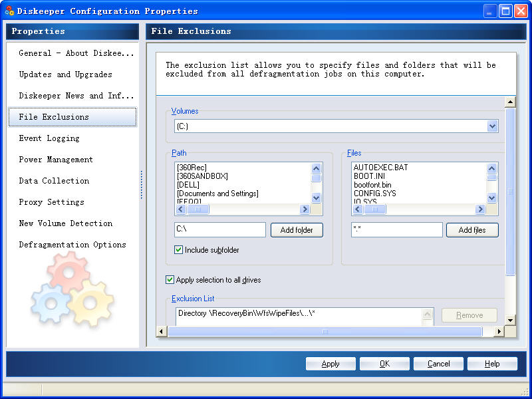
Task: Open the Volumes drive dropdown
Action: click(x=492, y=126)
